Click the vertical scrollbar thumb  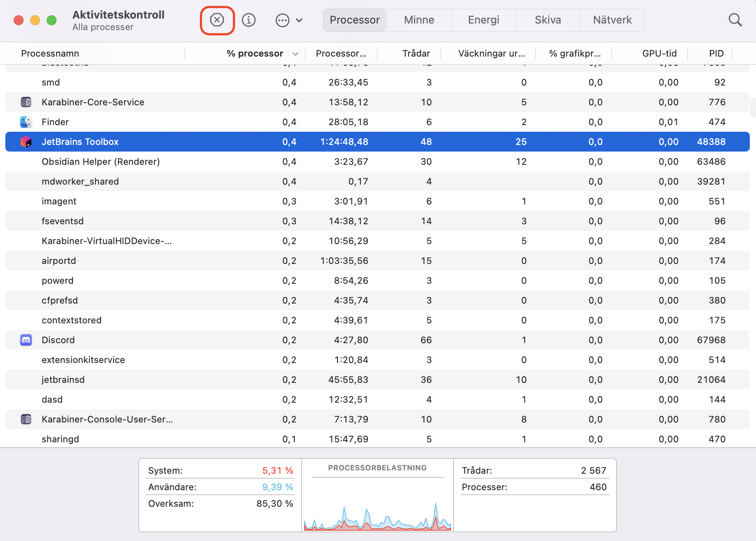tap(753, 107)
